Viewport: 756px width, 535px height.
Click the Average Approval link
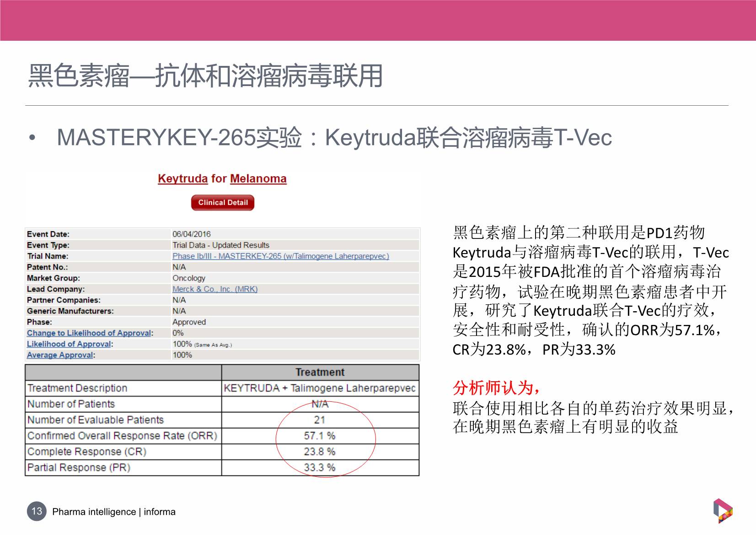pos(60,355)
